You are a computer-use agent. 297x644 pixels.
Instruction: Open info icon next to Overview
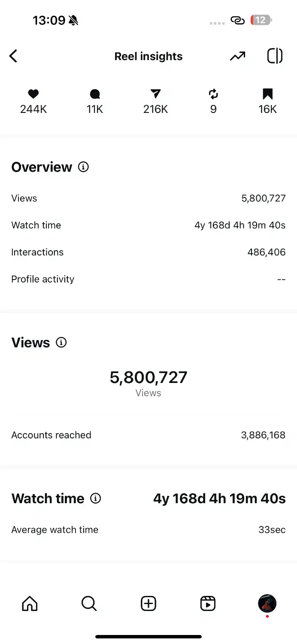pyautogui.click(x=83, y=167)
